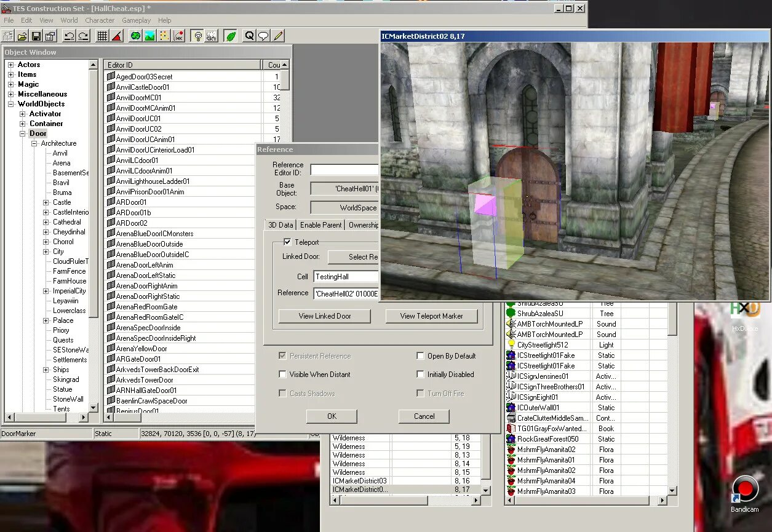Save the plugin with the floppy icon
The image size is (772, 532).
click(36, 36)
